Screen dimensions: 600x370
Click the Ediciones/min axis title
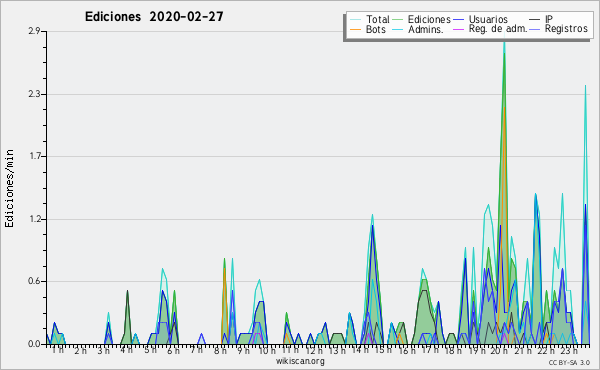click(9, 188)
